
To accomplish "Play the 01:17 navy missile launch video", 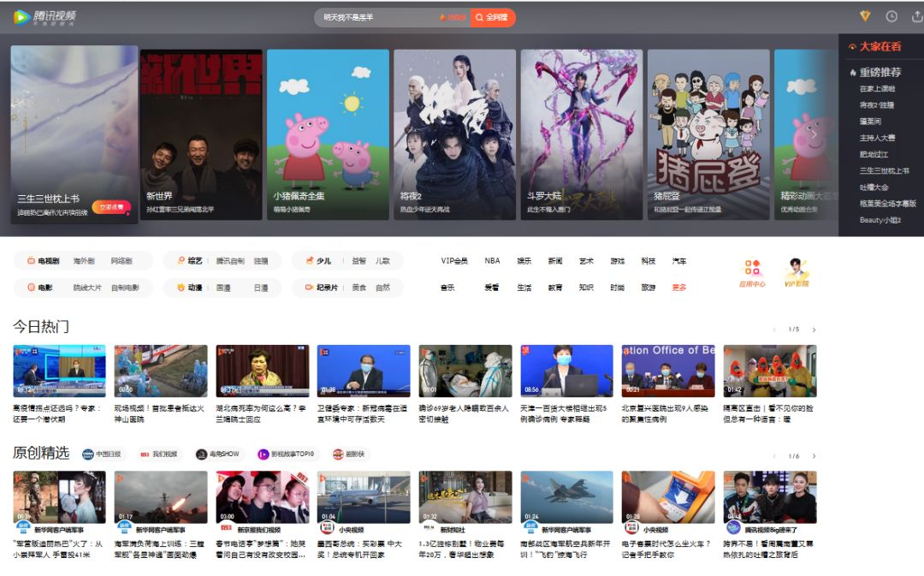I will 160,497.
